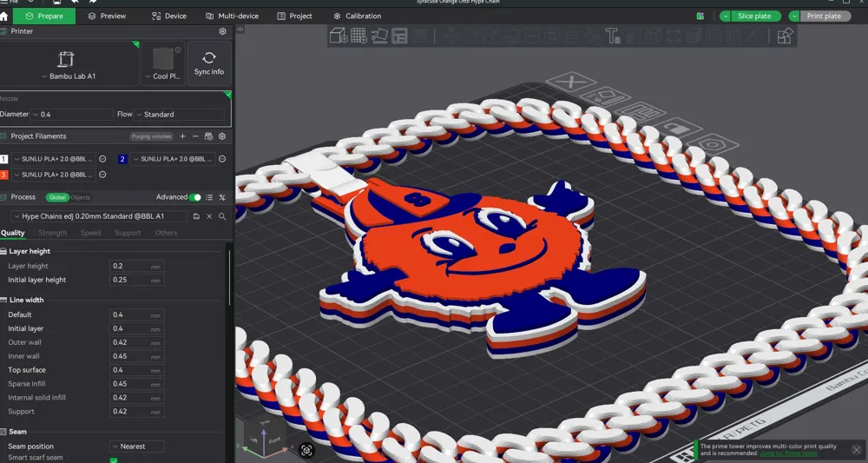Open the Project tab
Image resolution: width=868 pixels, height=463 pixels.
294,16
